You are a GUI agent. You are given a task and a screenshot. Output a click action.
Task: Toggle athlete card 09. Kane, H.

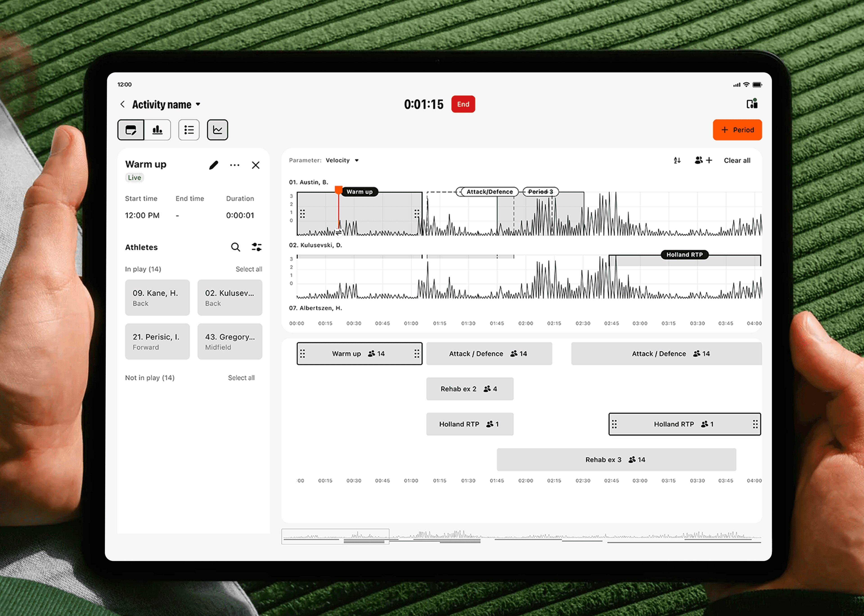tap(157, 298)
